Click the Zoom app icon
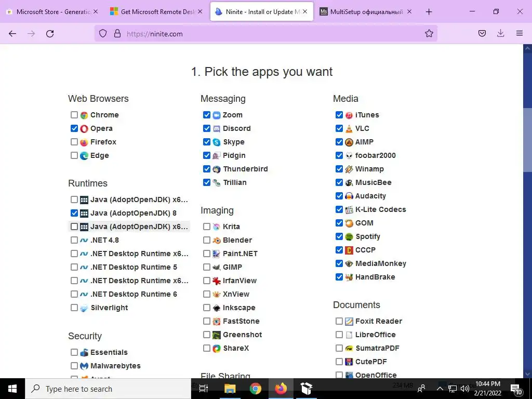This screenshot has width=532, height=399. [x=217, y=115]
